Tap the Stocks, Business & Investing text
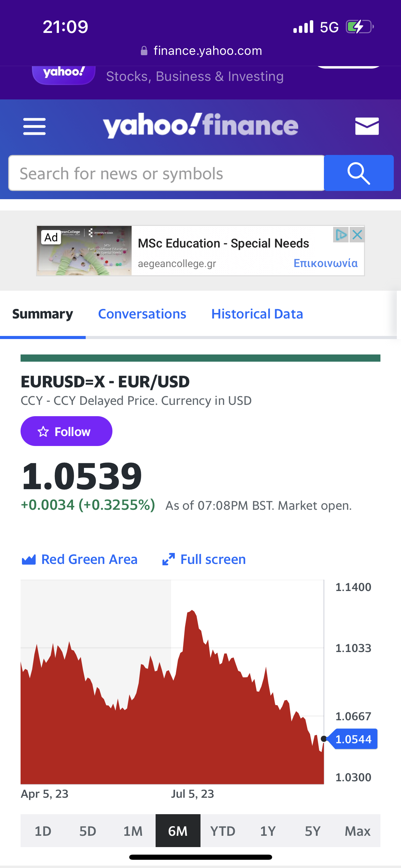 (x=195, y=76)
